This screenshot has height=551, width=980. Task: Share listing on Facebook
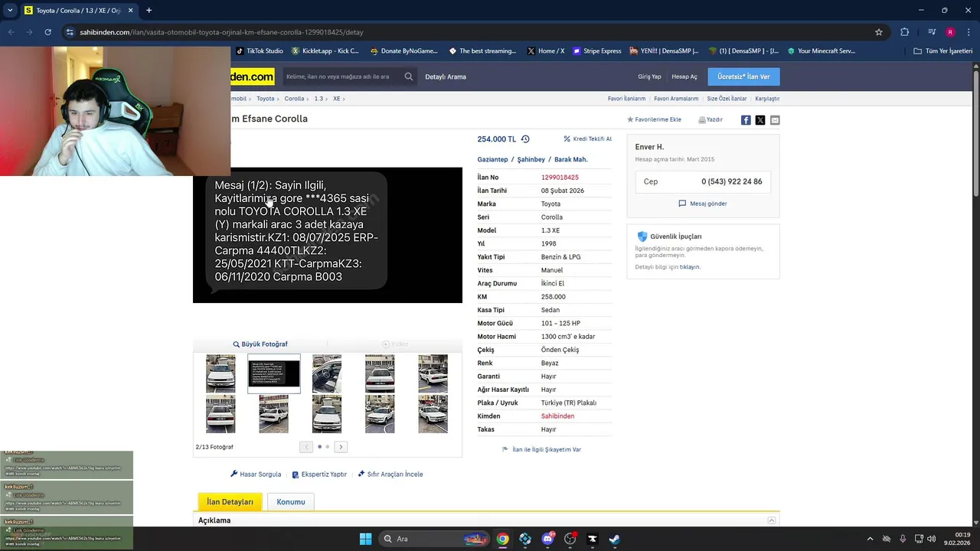click(x=746, y=120)
